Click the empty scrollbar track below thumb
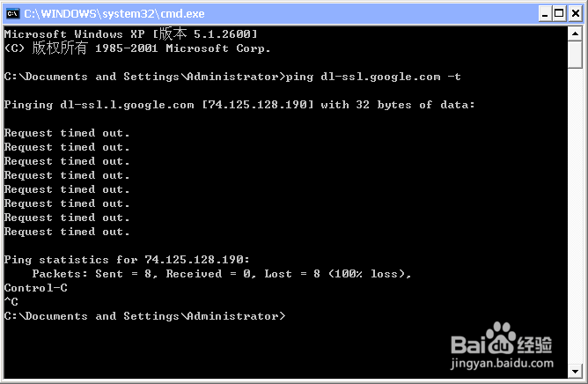The image size is (588, 384). [x=575, y=216]
